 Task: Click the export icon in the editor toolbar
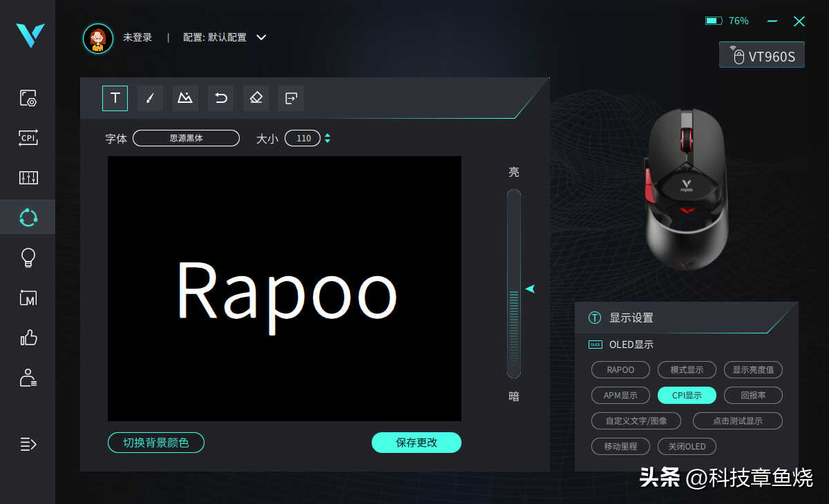click(x=291, y=98)
